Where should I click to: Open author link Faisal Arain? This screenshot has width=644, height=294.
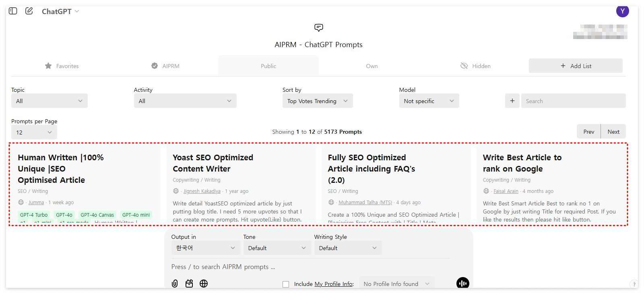click(x=506, y=191)
